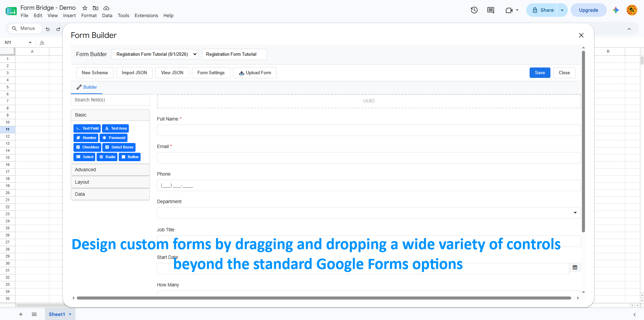Star the Form Bridge - Demo document
The height and width of the screenshot is (320, 644).
pos(85,8)
